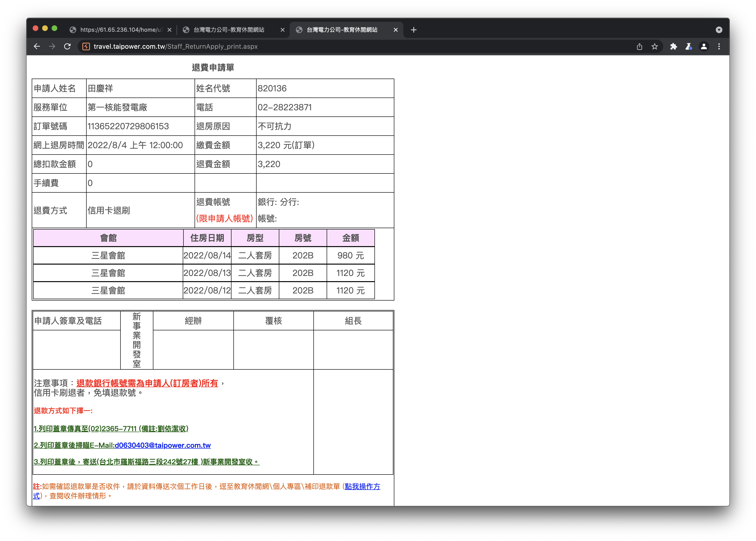Bookmark this page with the star icon
The image size is (756, 541).
tap(654, 47)
